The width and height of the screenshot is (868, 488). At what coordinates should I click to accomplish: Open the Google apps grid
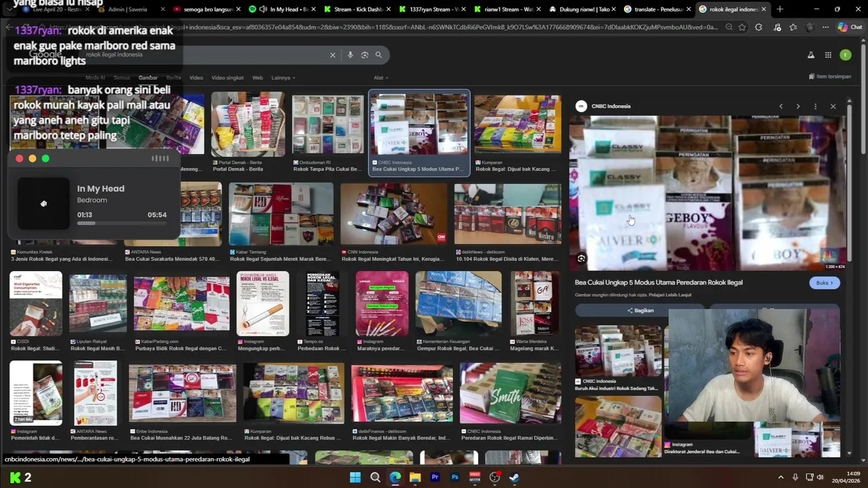(828, 55)
